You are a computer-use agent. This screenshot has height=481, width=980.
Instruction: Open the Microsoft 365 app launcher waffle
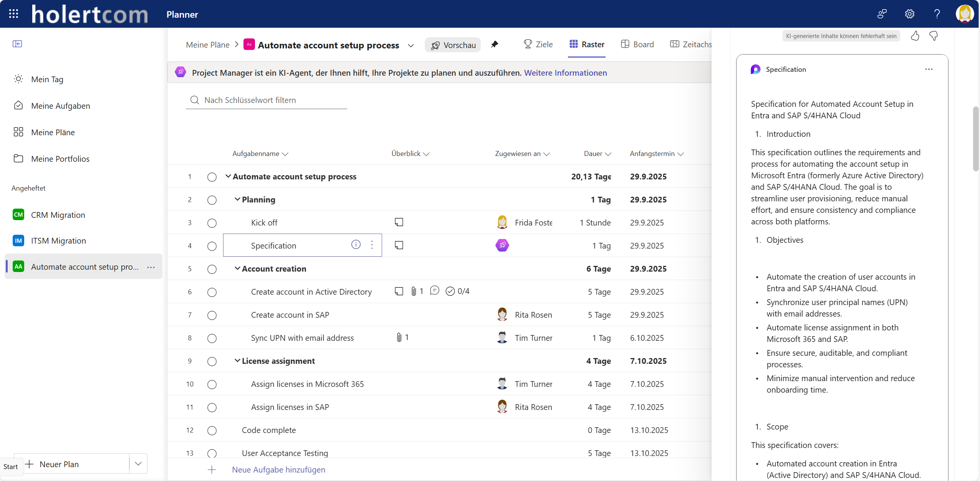click(x=13, y=13)
